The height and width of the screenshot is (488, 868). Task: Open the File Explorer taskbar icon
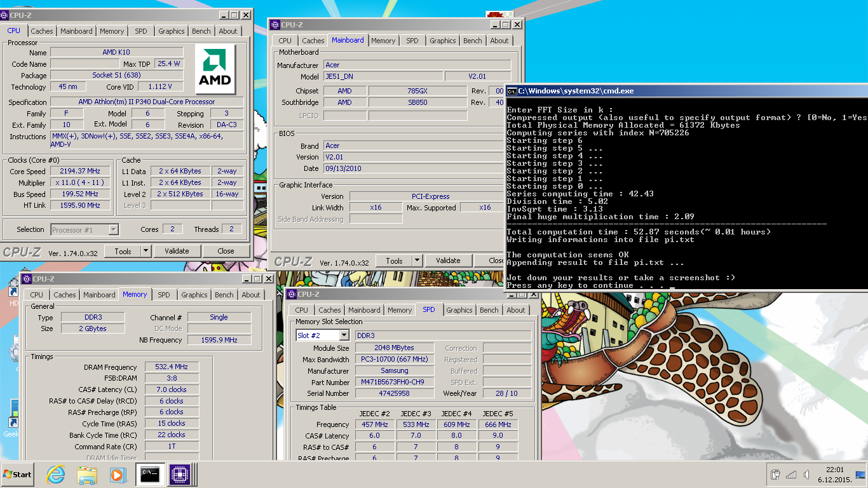tap(86, 474)
